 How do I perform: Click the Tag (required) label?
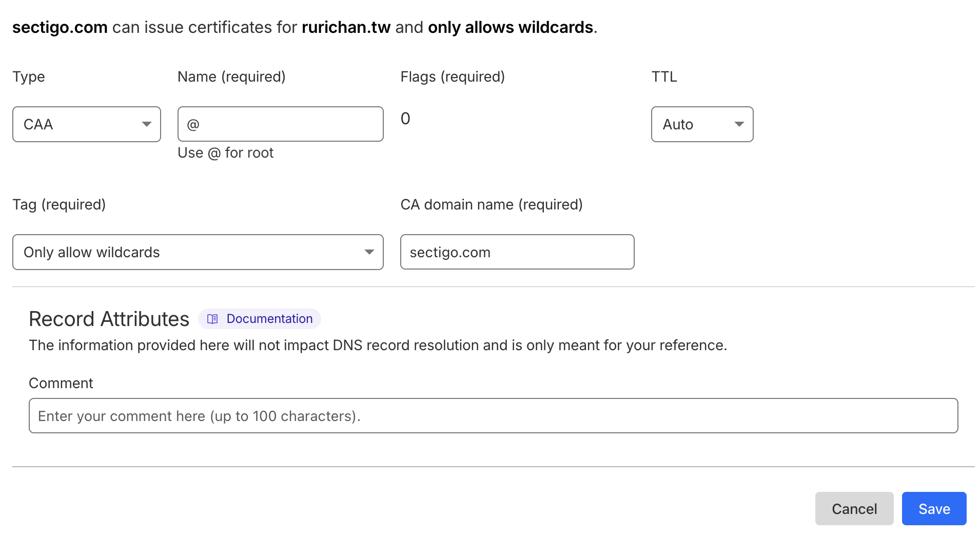59,205
